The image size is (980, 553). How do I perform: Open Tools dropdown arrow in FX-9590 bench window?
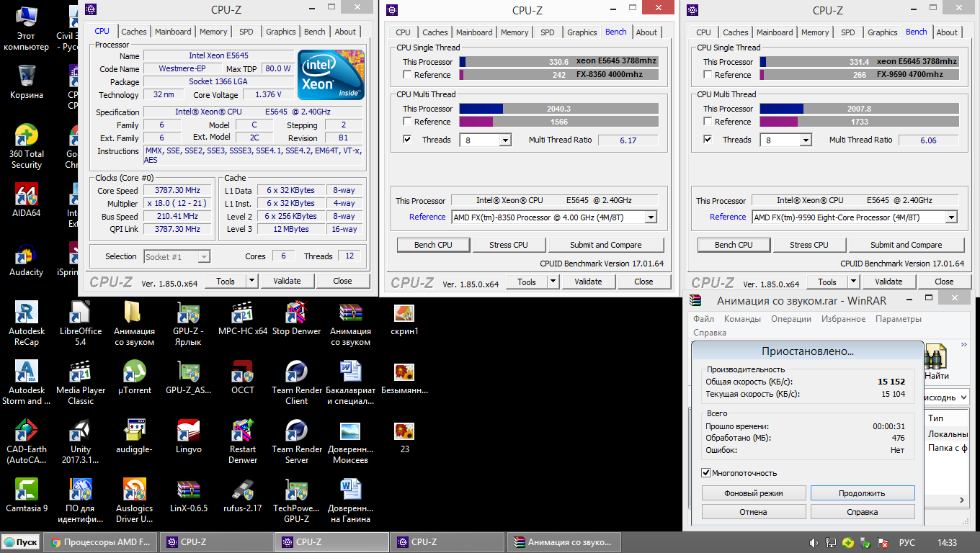coord(854,282)
